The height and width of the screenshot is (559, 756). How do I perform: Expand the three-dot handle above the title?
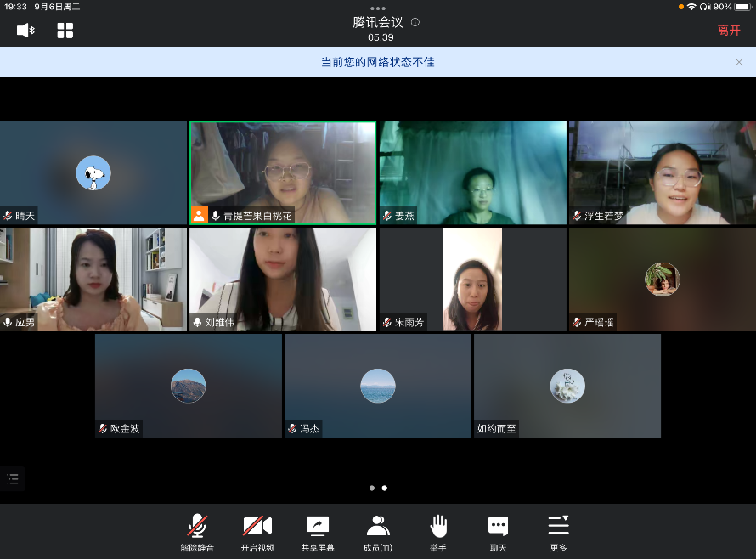pyautogui.click(x=378, y=8)
